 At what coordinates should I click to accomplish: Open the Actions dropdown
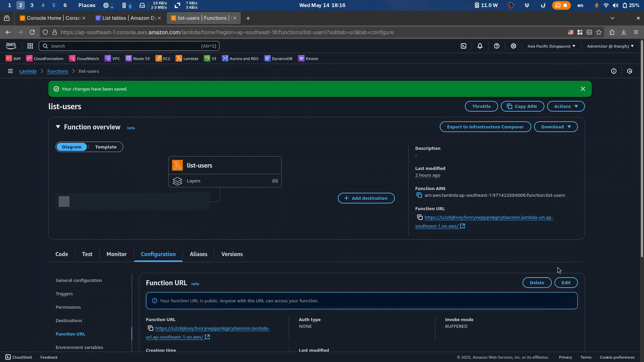pyautogui.click(x=566, y=107)
